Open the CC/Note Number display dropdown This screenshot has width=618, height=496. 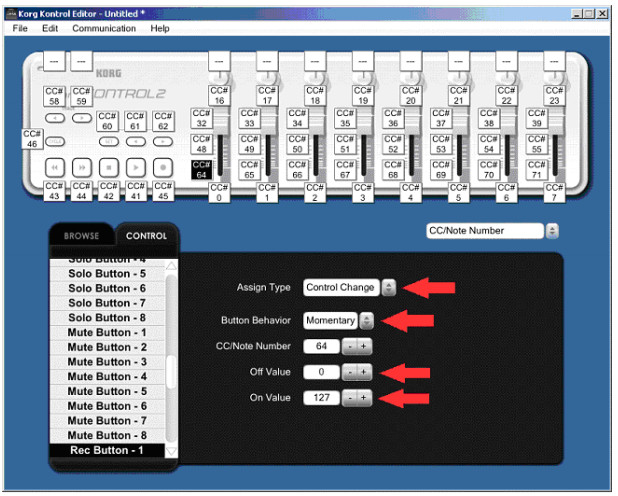552,231
